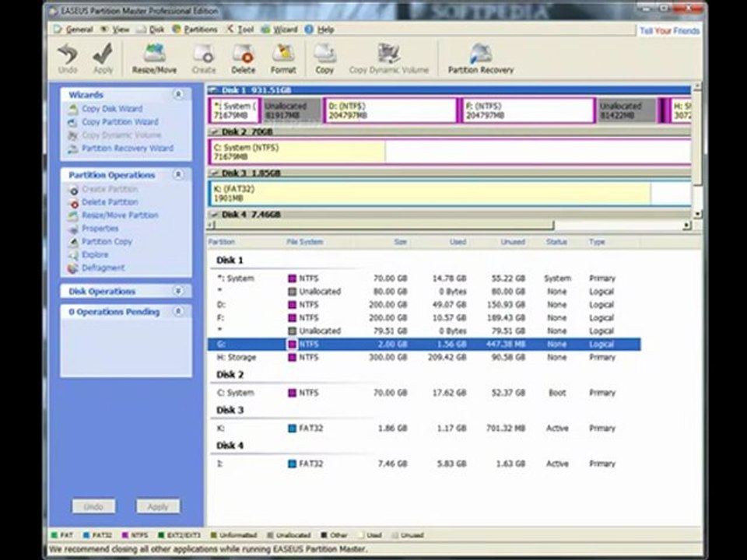Click Explore in Partition Operations

[94, 255]
